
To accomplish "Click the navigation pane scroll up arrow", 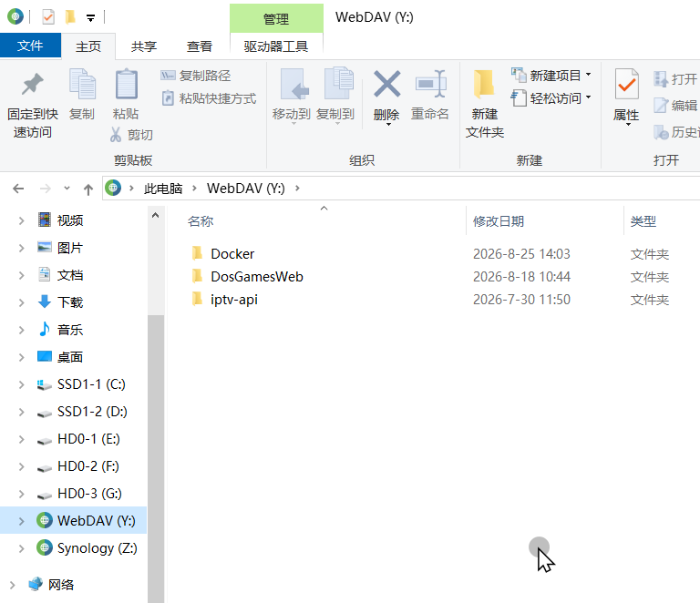I will point(155,215).
